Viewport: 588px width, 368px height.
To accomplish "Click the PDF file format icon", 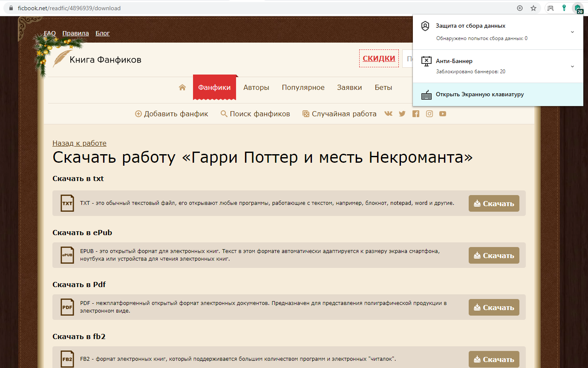I will click(67, 307).
